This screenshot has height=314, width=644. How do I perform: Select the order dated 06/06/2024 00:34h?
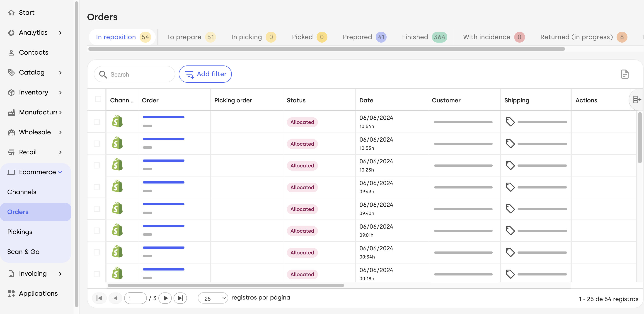pos(97,253)
